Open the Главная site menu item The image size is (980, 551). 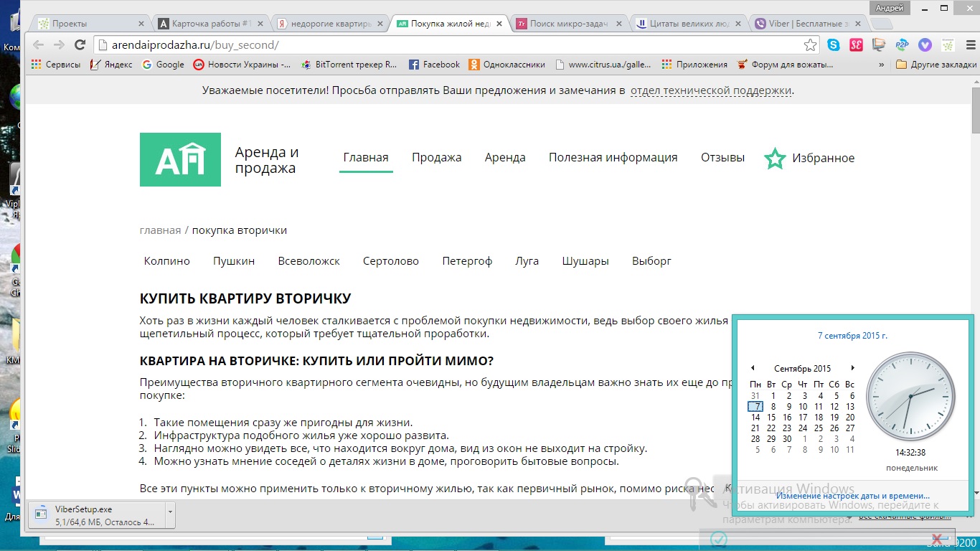click(366, 158)
